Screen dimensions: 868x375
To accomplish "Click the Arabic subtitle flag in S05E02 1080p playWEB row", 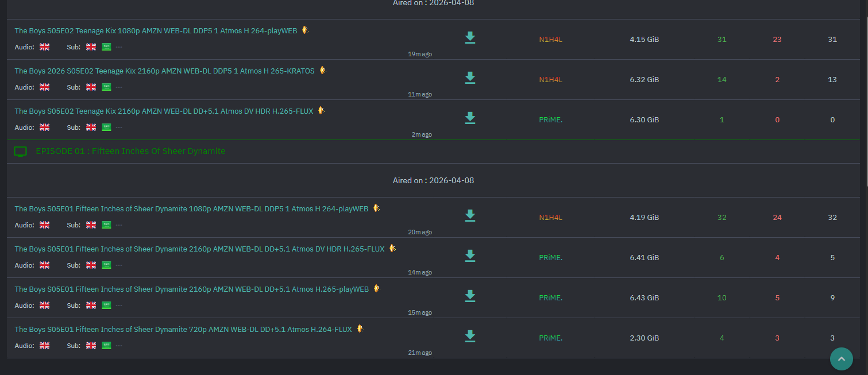I will [106, 47].
